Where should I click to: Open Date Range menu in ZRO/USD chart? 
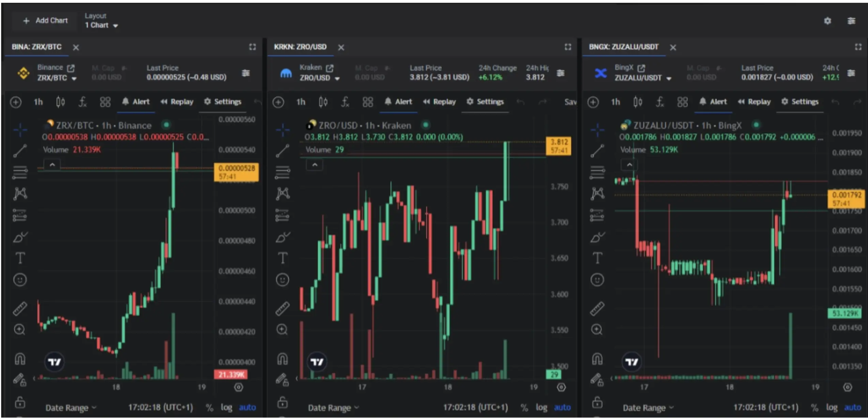[333, 408]
